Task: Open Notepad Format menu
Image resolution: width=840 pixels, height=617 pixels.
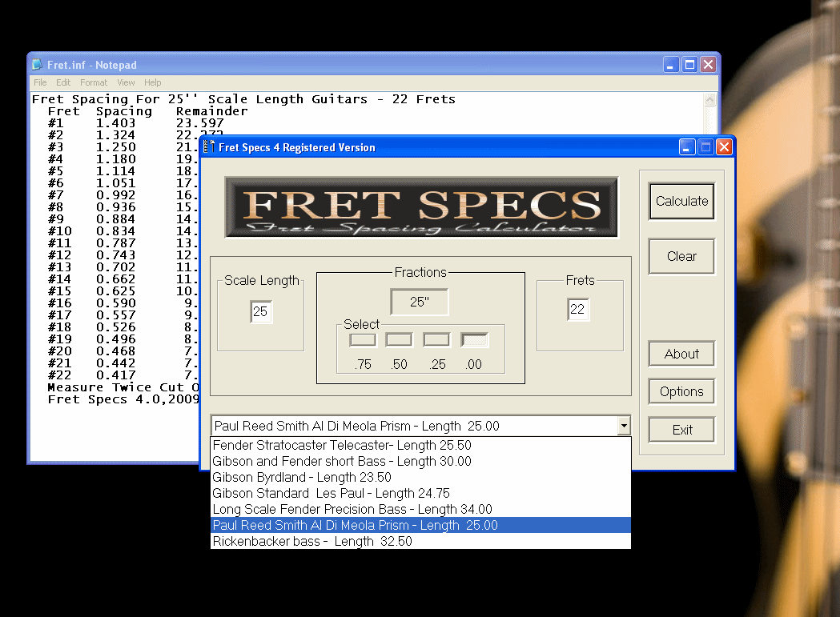Action: coord(94,82)
